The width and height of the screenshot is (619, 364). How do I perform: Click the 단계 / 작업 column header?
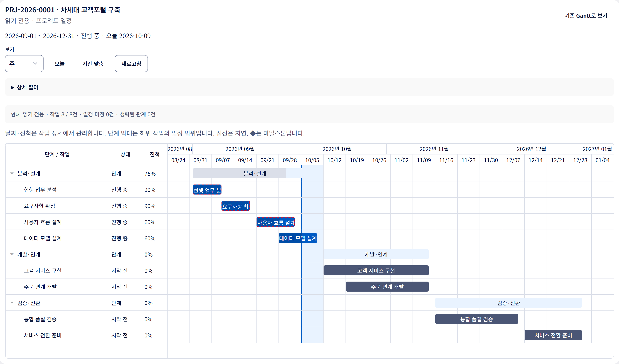[x=57, y=154]
